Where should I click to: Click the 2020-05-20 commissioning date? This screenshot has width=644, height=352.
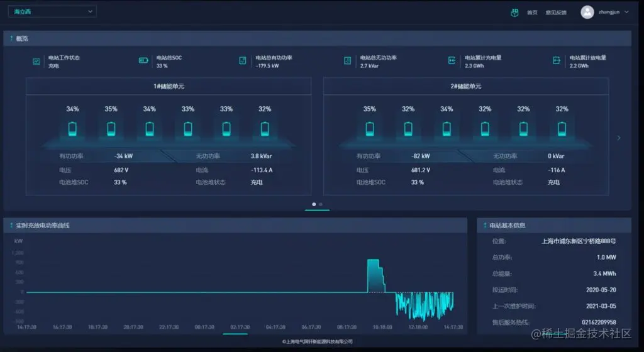click(x=601, y=290)
